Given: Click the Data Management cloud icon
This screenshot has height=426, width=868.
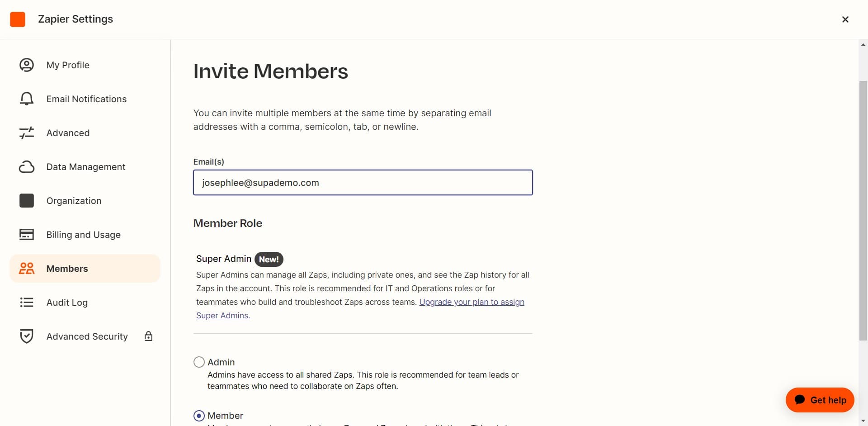Looking at the screenshot, I should [x=27, y=166].
